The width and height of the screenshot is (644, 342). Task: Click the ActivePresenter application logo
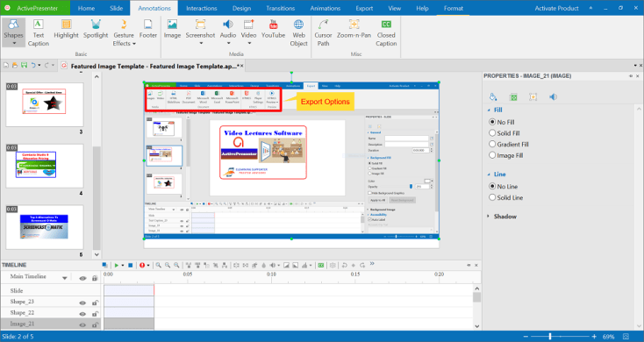click(x=7, y=8)
